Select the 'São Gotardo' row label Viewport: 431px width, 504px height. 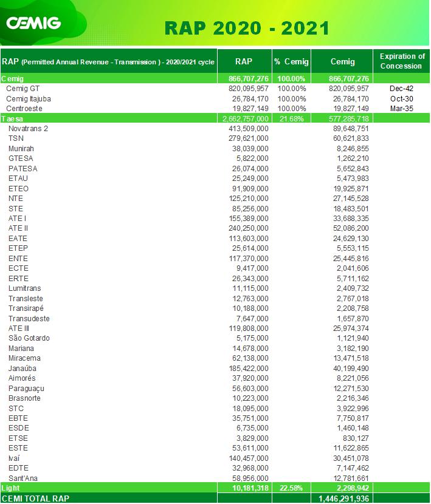click(29, 338)
